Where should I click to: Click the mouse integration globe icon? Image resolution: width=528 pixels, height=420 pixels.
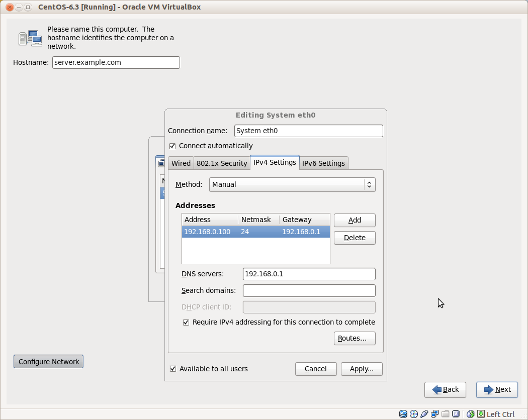point(470,414)
